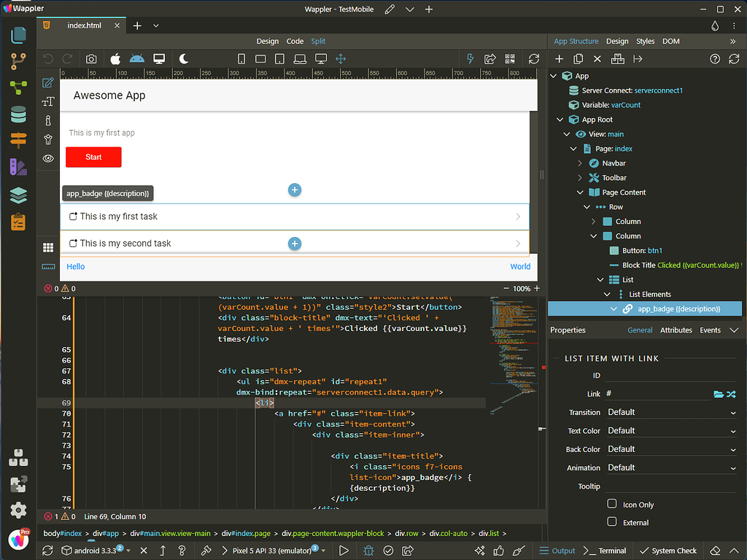Screen dimensions: 747x560
Task: Open the Back Color dropdown
Action: [672, 449]
